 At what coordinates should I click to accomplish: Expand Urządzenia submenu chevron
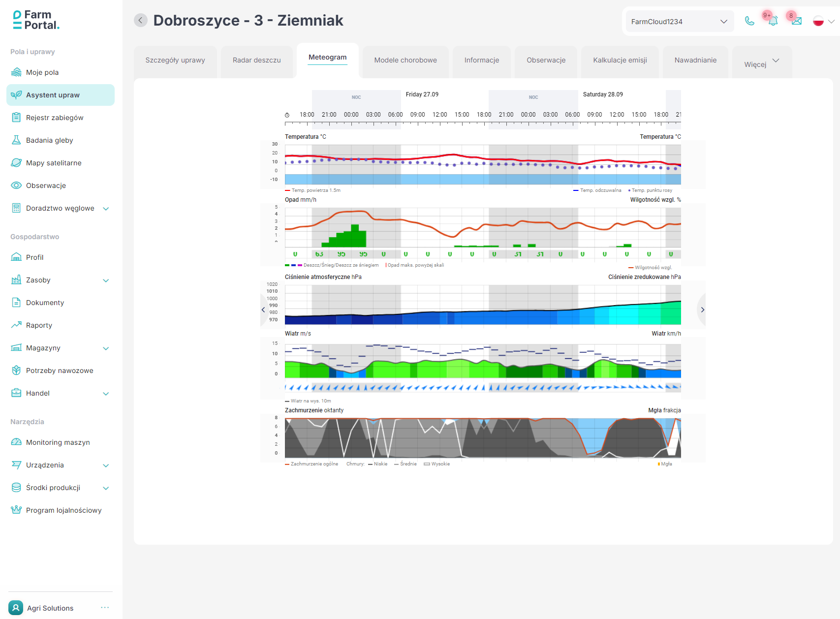[106, 465]
